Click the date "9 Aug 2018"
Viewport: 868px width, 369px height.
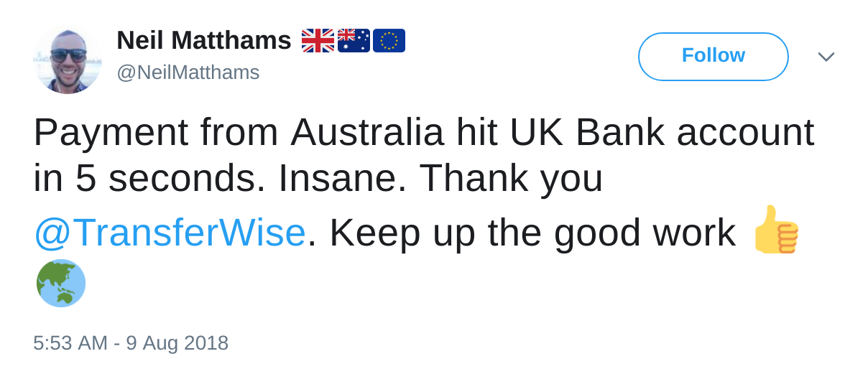(x=177, y=342)
